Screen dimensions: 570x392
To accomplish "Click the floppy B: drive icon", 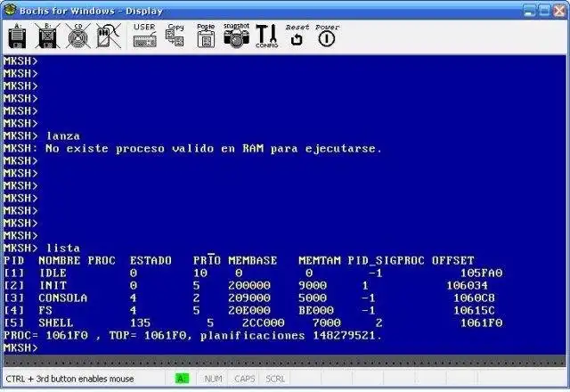I will pyautogui.click(x=47, y=37).
